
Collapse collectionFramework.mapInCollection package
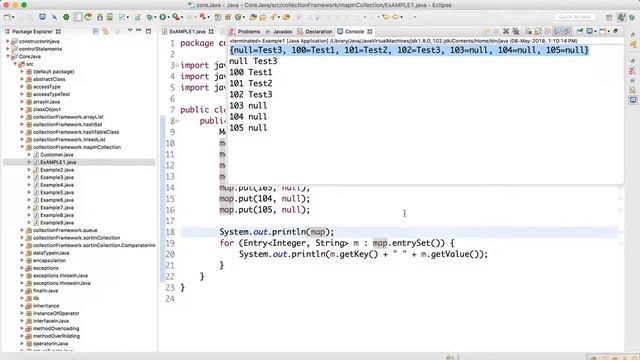pos(22,147)
